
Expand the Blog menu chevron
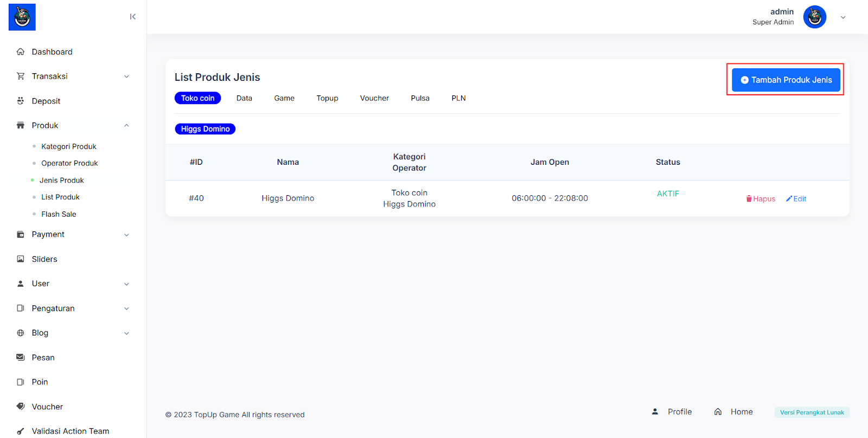pyautogui.click(x=126, y=333)
